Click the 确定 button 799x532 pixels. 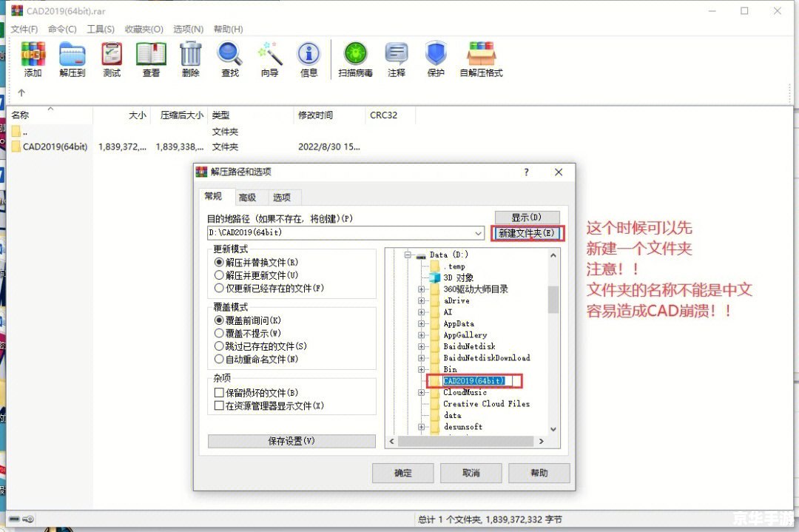click(402, 473)
